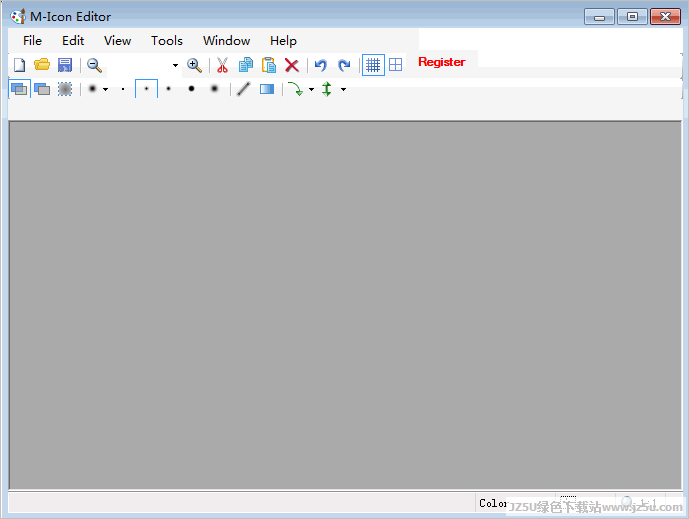Click the M-Icon Editor palette title icon

(18, 17)
